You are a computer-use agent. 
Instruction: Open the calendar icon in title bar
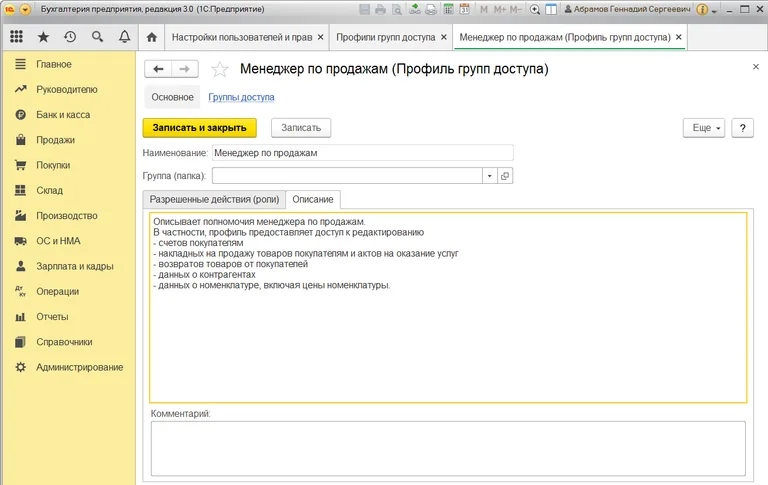point(465,9)
